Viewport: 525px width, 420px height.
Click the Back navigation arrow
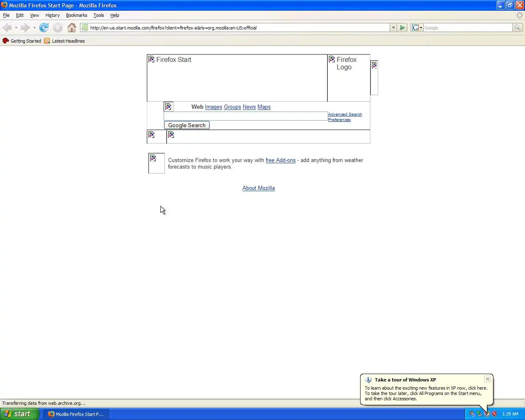(x=7, y=27)
